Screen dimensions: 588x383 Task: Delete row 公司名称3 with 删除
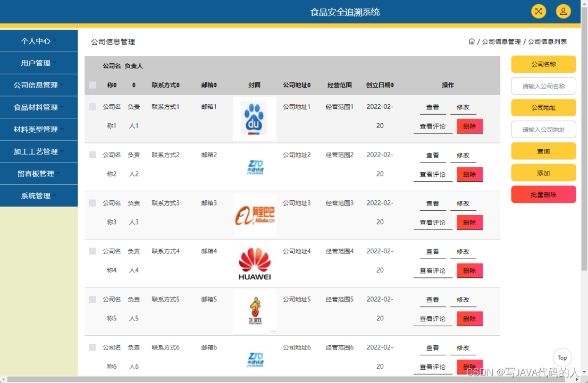click(469, 223)
